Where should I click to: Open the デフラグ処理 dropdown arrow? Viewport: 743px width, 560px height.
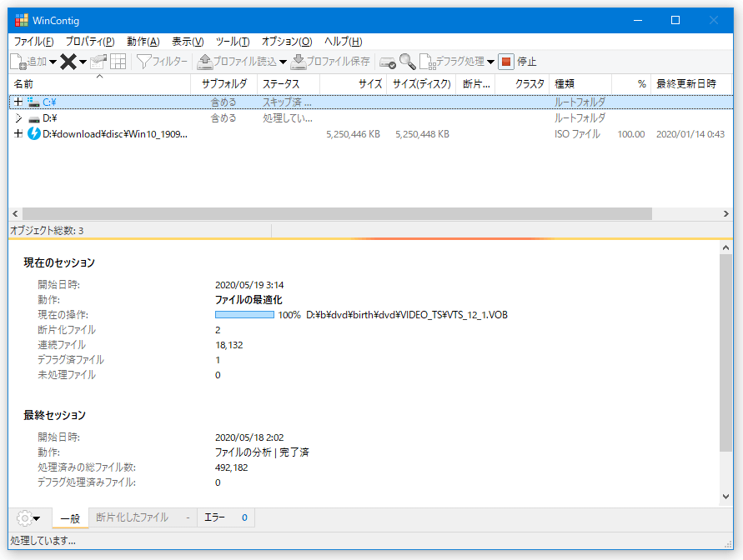490,62
